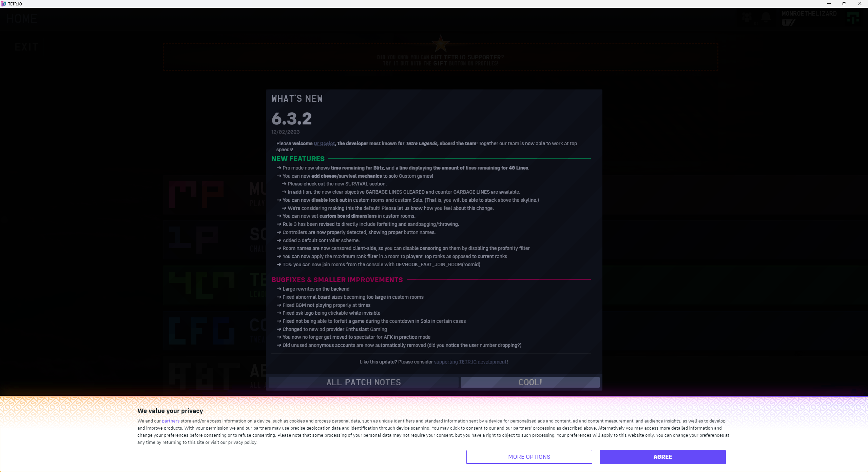
Task: Open MORE OPTIONS in the privacy banner
Action: (528, 457)
